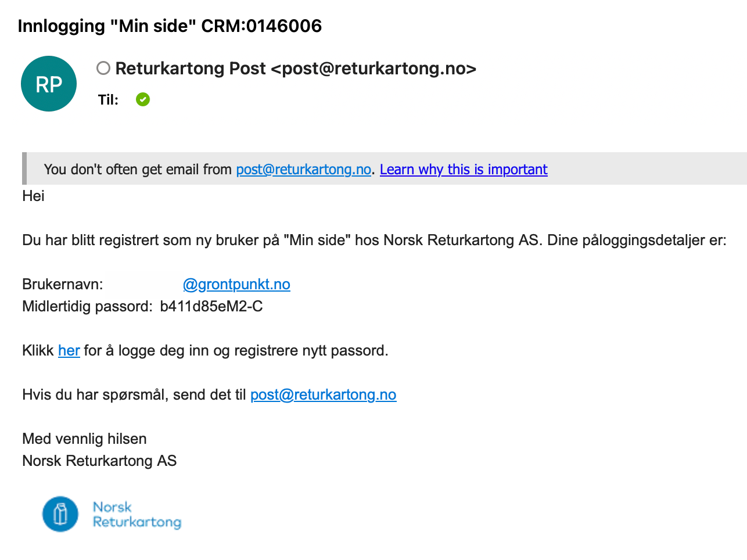Click the Brukernavn label text

click(63, 284)
